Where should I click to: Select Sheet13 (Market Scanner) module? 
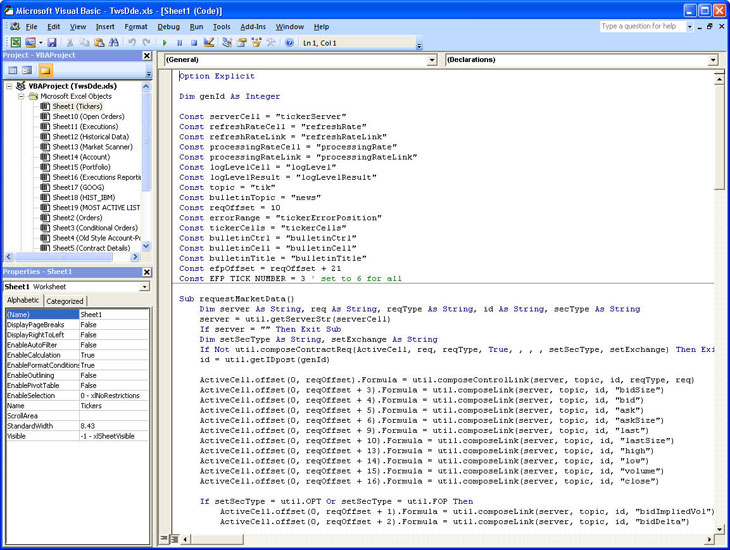pos(92,147)
